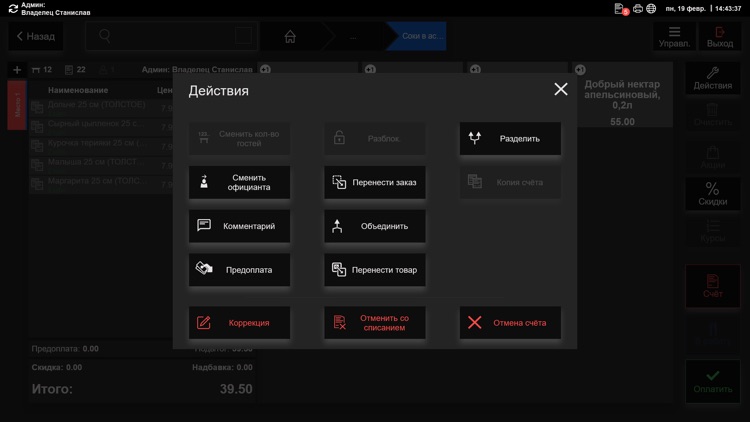
Task: Click the globe network icon
Action: (x=651, y=9)
